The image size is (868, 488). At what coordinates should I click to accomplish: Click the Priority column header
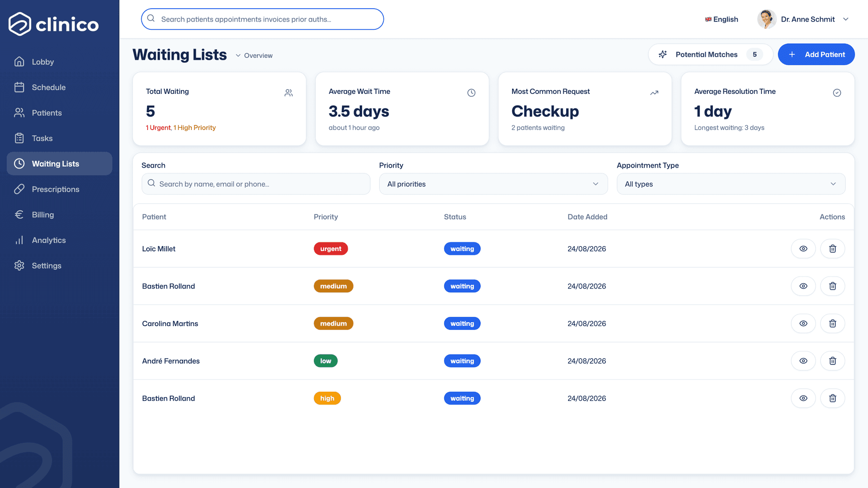pos(326,217)
